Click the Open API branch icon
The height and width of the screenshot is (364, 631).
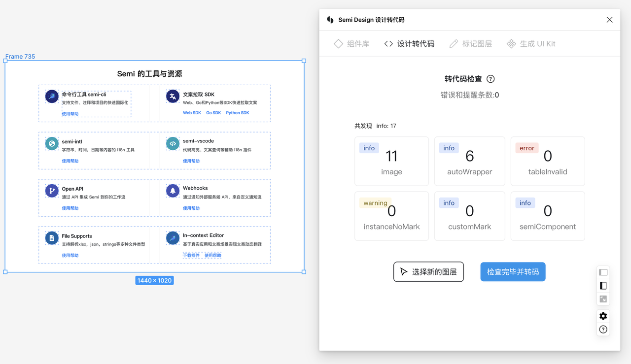[52, 191]
